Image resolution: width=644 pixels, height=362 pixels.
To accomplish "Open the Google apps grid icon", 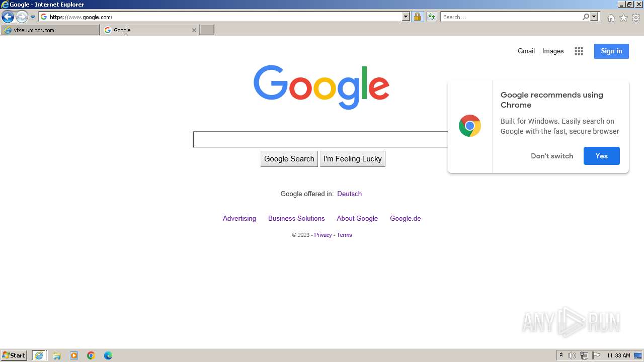I will tap(579, 51).
